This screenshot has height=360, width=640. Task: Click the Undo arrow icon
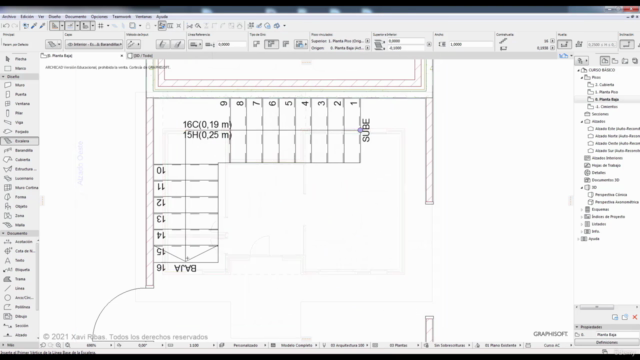point(6,26)
